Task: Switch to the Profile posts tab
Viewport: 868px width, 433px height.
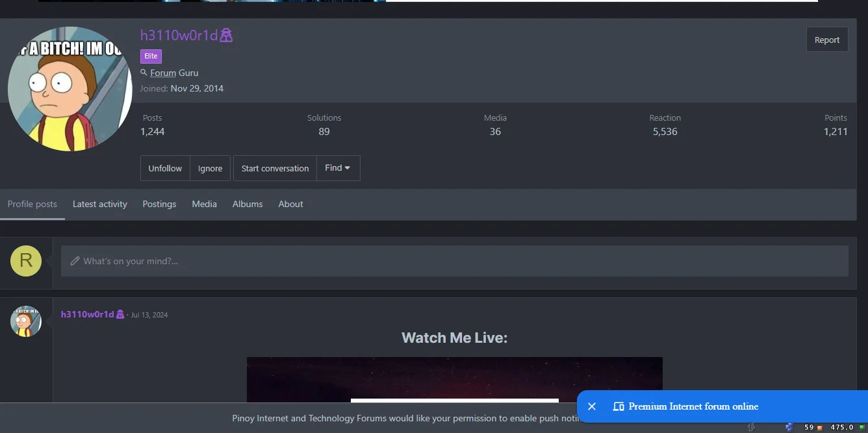Action: click(x=32, y=204)
